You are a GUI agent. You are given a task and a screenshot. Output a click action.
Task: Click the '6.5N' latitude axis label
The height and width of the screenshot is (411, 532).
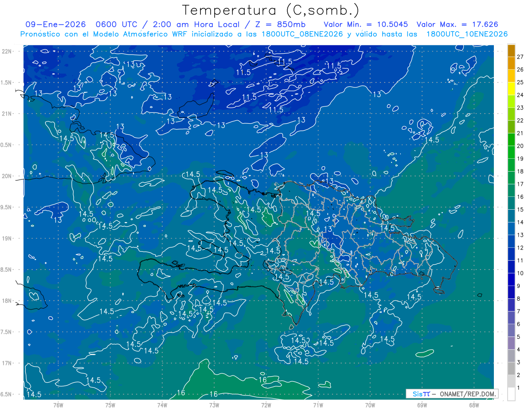[x=7, y=395]
